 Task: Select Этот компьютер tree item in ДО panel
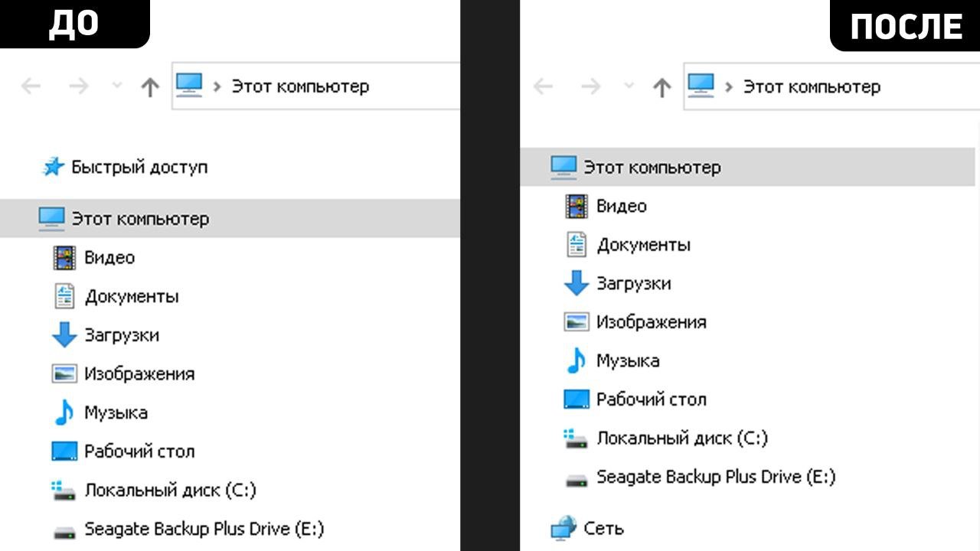coord(230,218)
